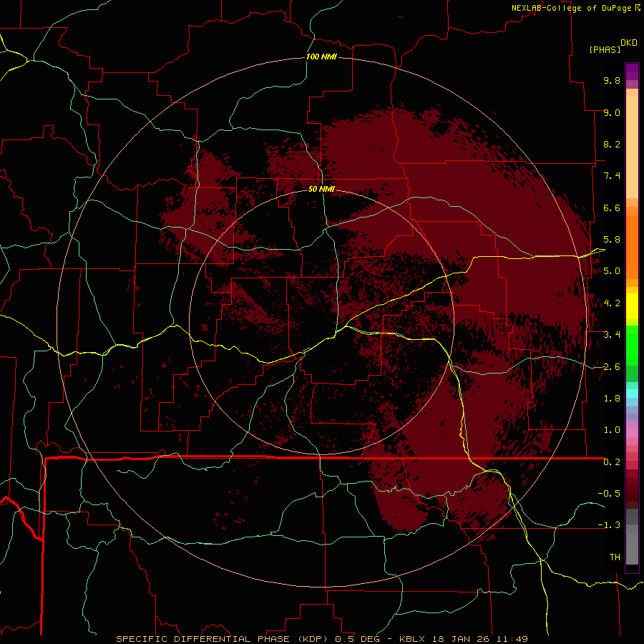Select the 2.6 scale value

click(x=612, y=367)
